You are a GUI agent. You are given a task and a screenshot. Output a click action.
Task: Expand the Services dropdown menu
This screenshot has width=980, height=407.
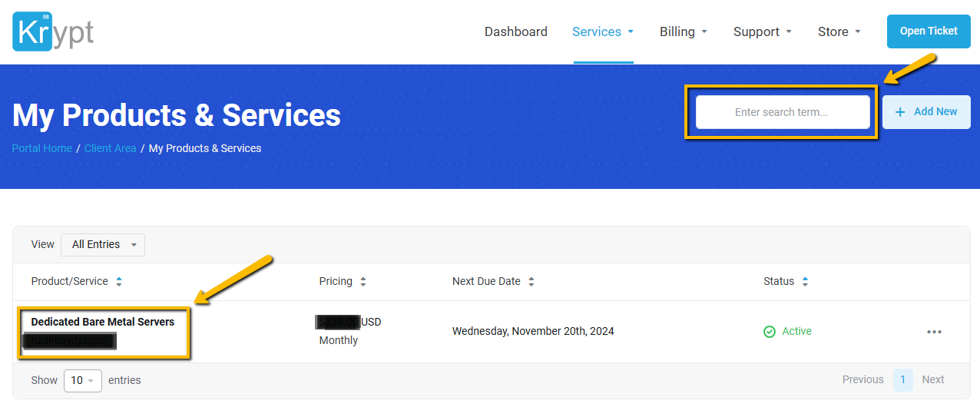point(603,31)
